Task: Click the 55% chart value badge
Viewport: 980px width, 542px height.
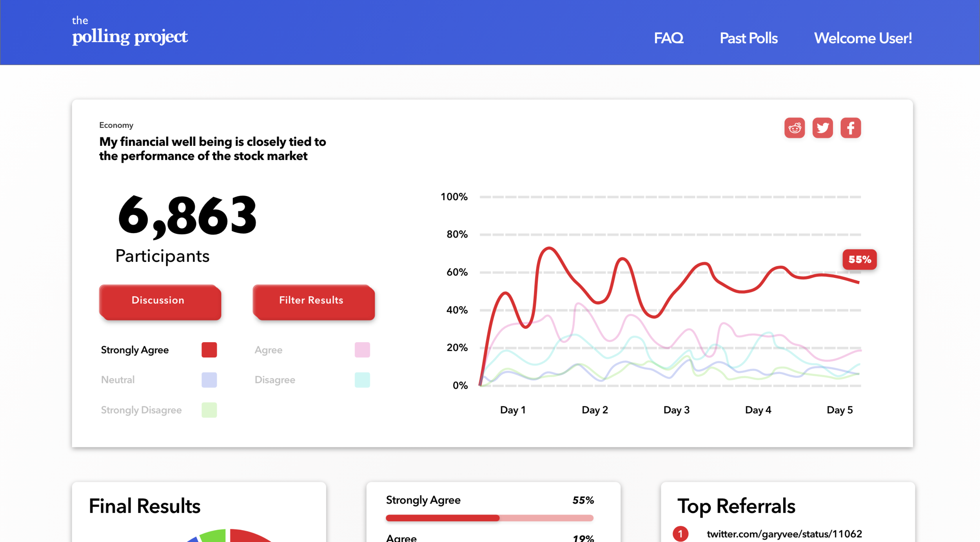Action: coord(859,259)
